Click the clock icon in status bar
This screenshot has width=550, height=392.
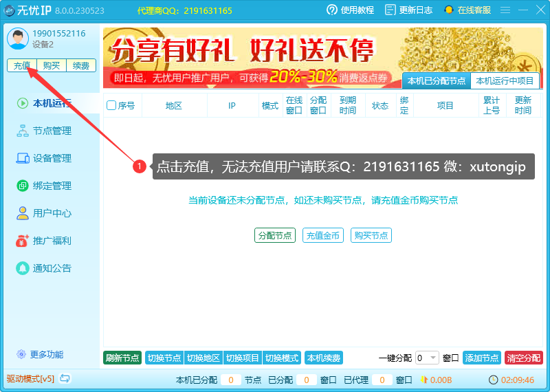tap(493, 380)
